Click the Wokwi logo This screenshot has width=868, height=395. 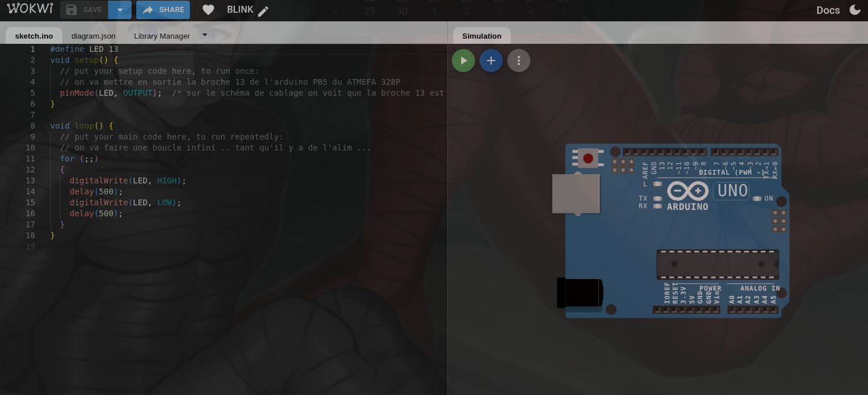point(30,9)
